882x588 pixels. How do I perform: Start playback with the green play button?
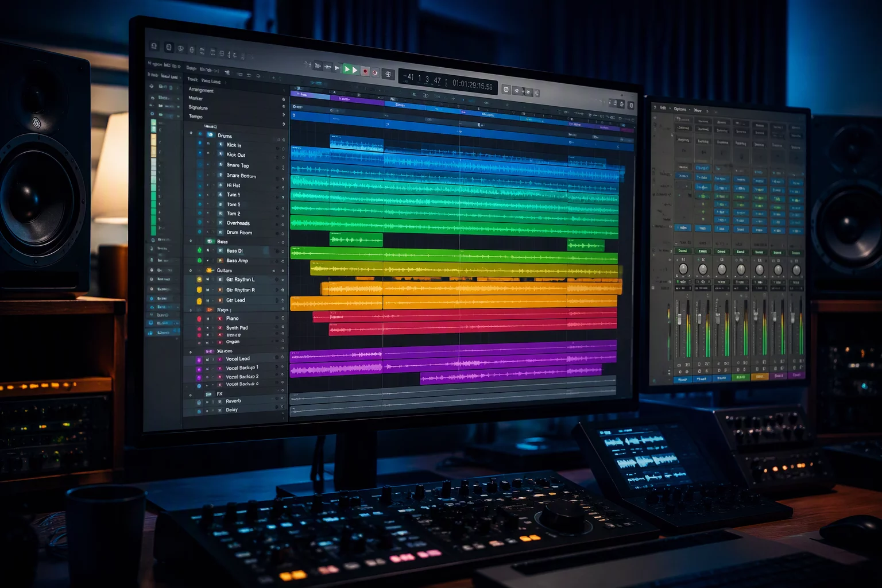coord(347,69)
